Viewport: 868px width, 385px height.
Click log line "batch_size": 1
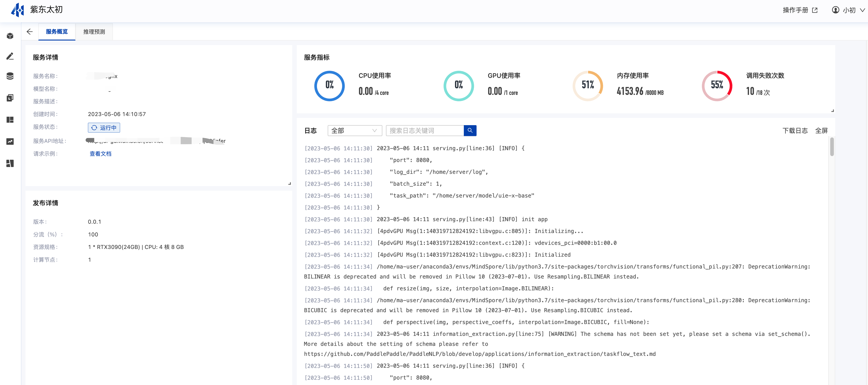pos(373,184)
